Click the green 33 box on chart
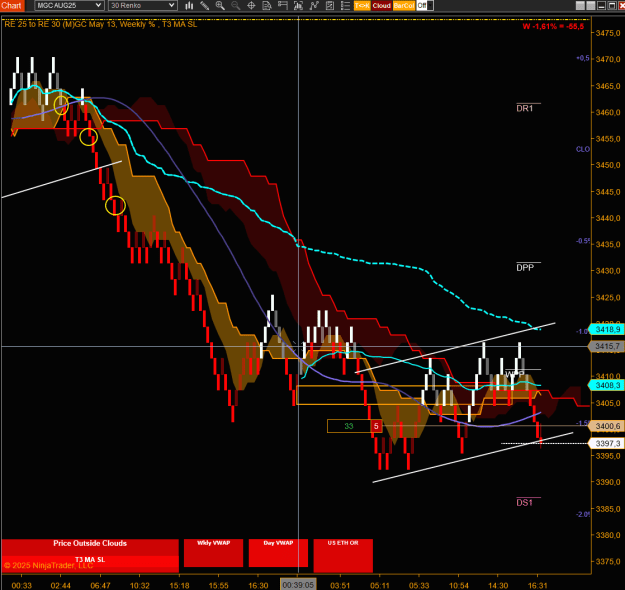This screenshot has width=625, height=590. pos(349,426)
